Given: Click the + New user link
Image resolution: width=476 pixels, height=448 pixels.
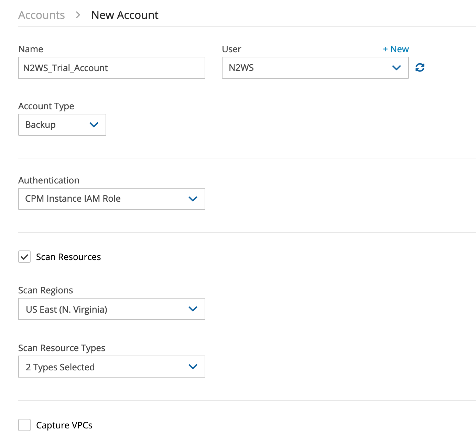Looking at the screenshot, I should (x=396, y=49).
